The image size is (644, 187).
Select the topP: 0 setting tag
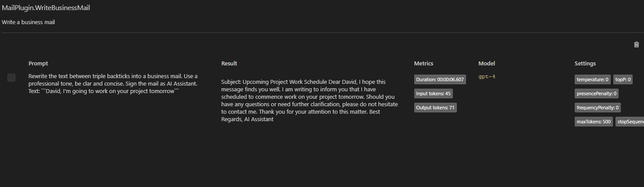[623, 79]
